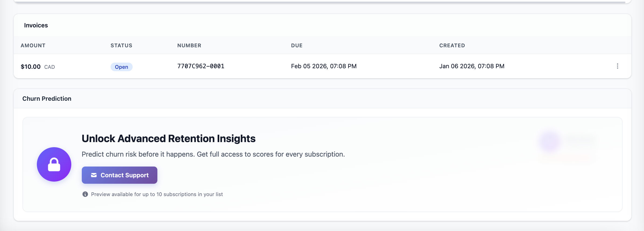Click the CREATED column header
Image resolution: width=644 pixels, height=231 pixels.
pos(452,45)
